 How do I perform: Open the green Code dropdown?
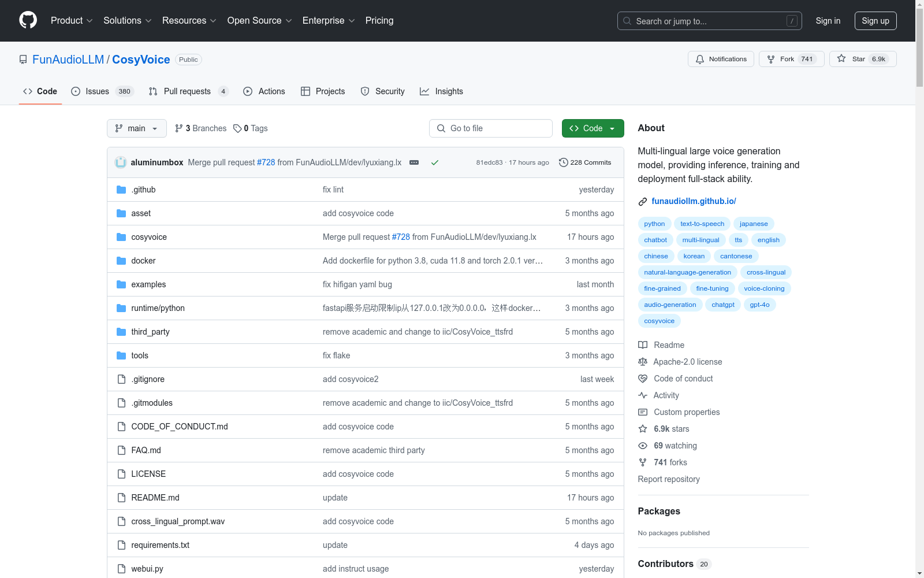tap(593, 128)
